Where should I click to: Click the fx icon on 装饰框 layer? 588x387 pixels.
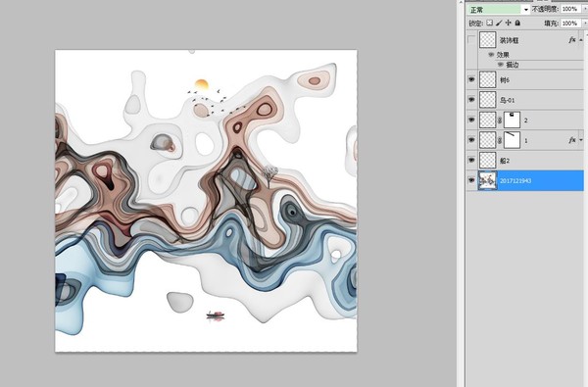click(x=572, y=40)
